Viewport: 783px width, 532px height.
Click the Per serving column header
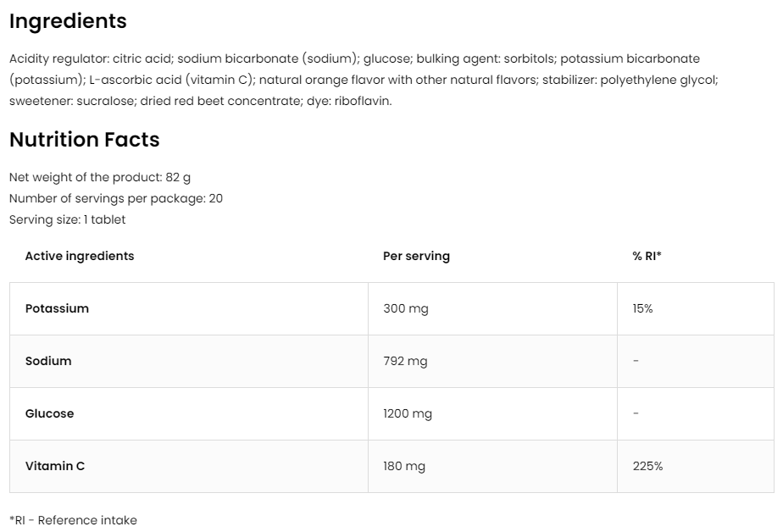pyautogui.click(x=416, y=256)
